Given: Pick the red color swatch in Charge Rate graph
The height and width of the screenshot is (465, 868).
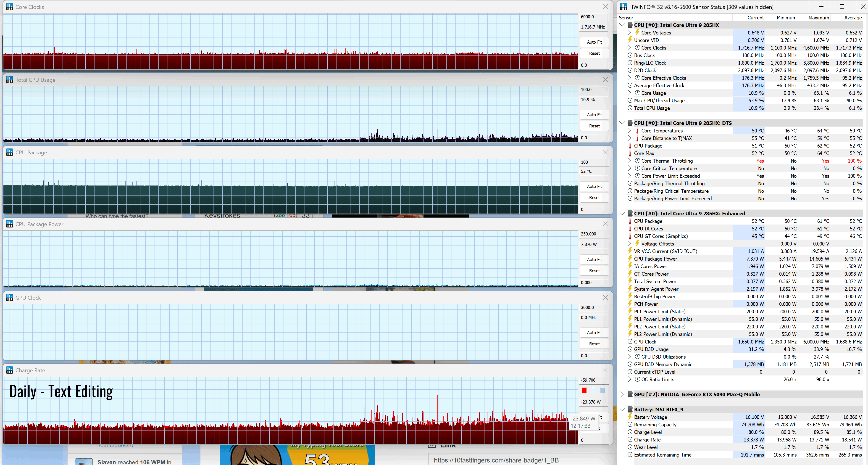Looking at the screenshot, I should point(584,390).
